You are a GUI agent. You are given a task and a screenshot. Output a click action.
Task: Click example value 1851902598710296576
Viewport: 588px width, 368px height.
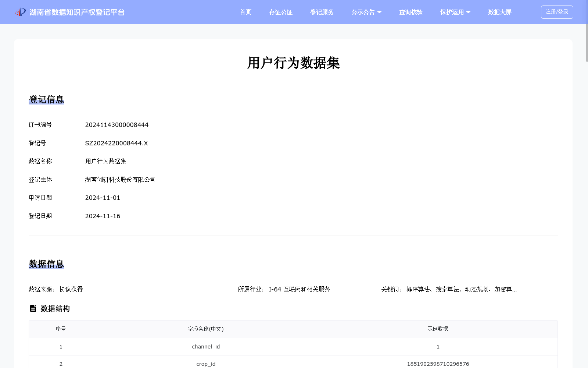tap(438, 364)
